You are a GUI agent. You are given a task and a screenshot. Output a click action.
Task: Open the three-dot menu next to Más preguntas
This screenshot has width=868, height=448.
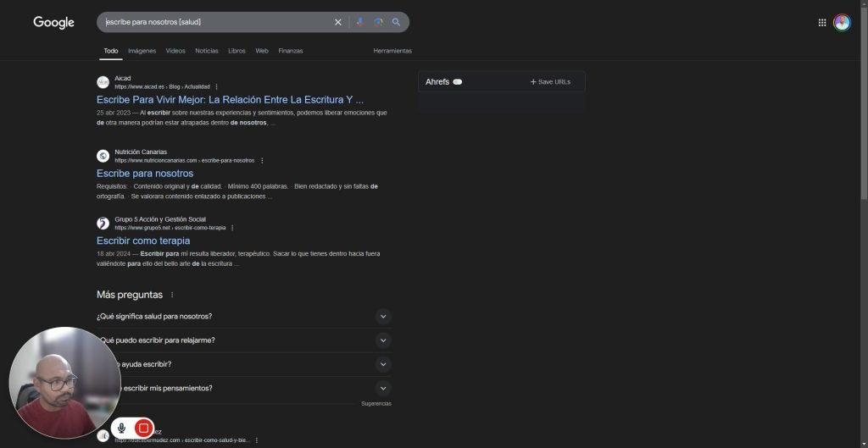[172, 295]
